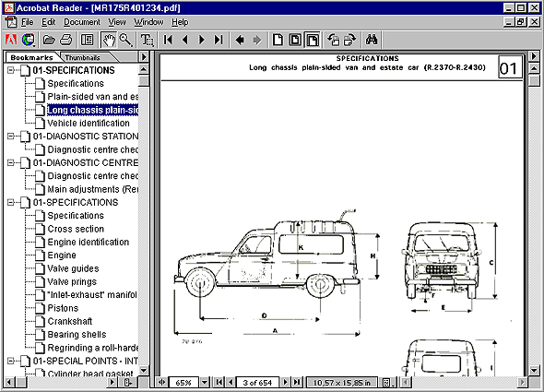Open the Find binoculars tool
The width and height of the screenshot is (544, 392).
point(372,40)
